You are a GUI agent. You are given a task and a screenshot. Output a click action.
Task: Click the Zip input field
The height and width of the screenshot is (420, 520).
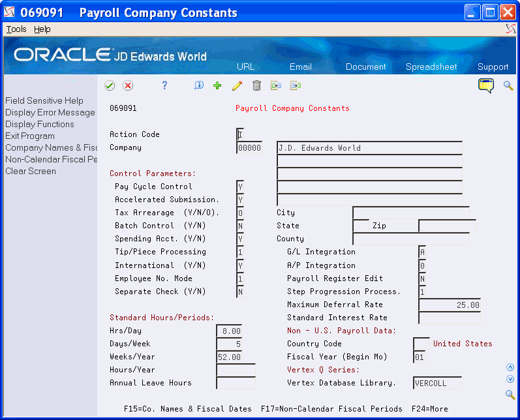click(x=447, y=226)
